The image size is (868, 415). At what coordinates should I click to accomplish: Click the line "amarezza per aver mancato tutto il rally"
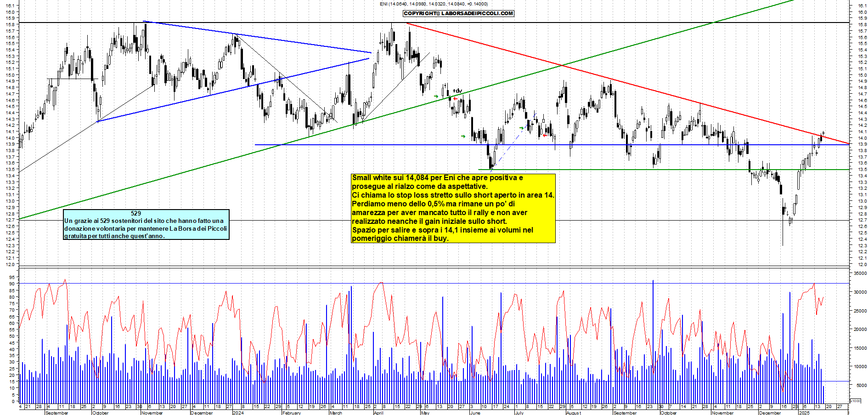click(x=440, y=213)
